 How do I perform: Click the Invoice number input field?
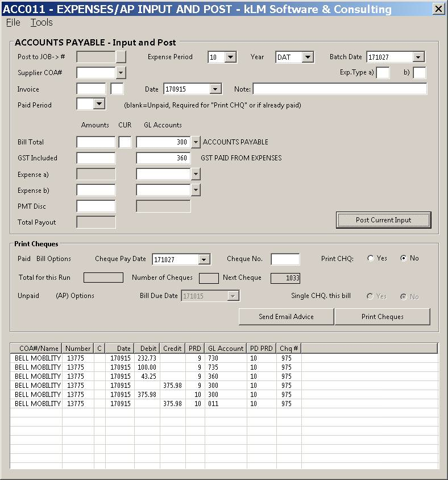tap(91, 89)
